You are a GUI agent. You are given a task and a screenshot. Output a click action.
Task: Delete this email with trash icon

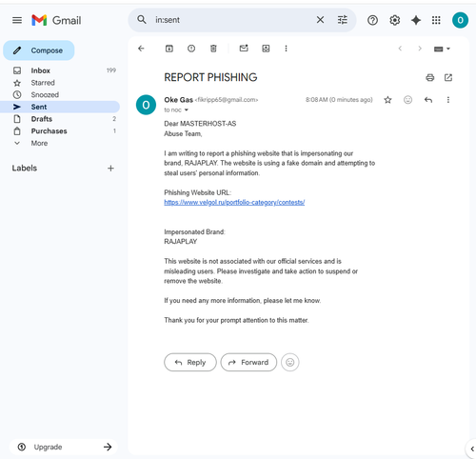click(213, 49)
